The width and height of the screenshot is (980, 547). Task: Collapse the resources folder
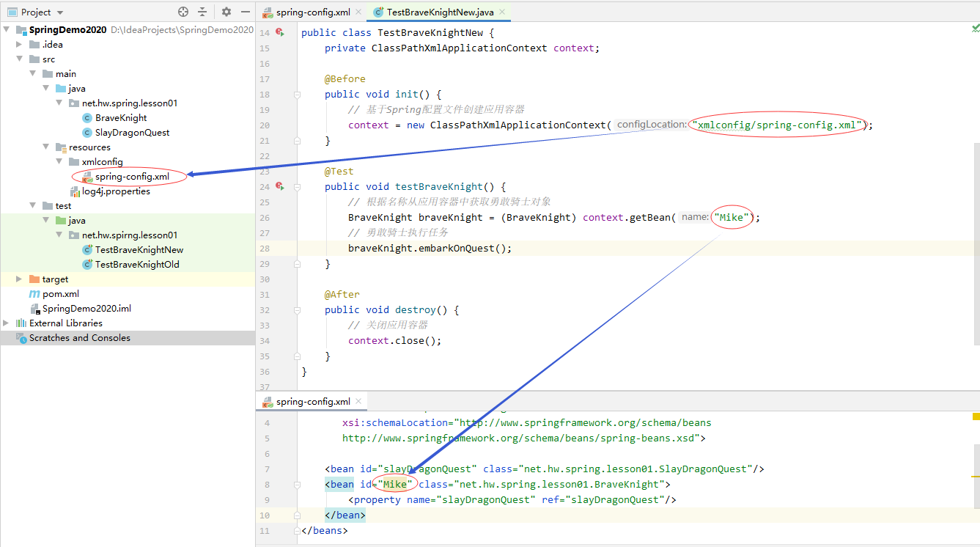click(x=46, y=147)
